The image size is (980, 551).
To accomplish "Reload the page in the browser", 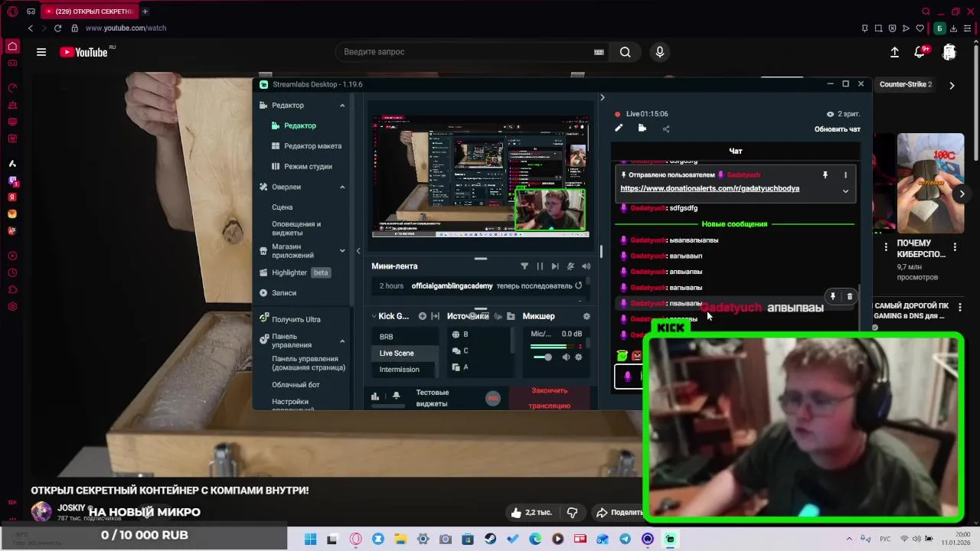I will (57, 28).
